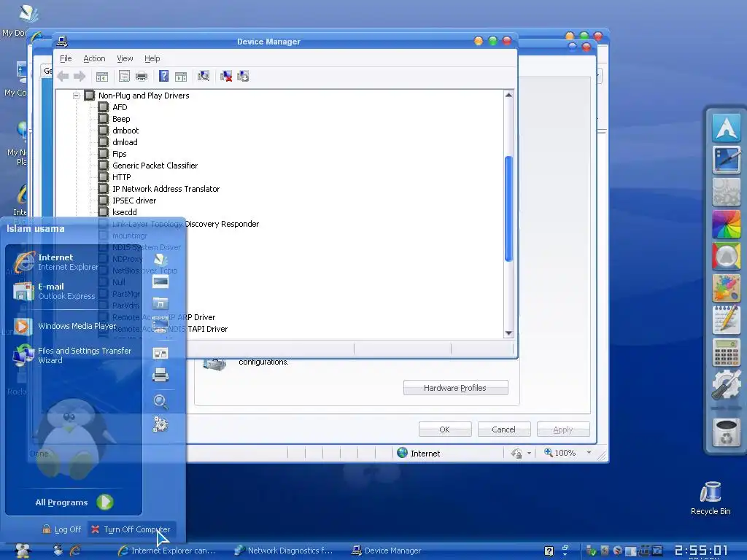Open the File menu

pyautogui.click(x=66, y=58)
